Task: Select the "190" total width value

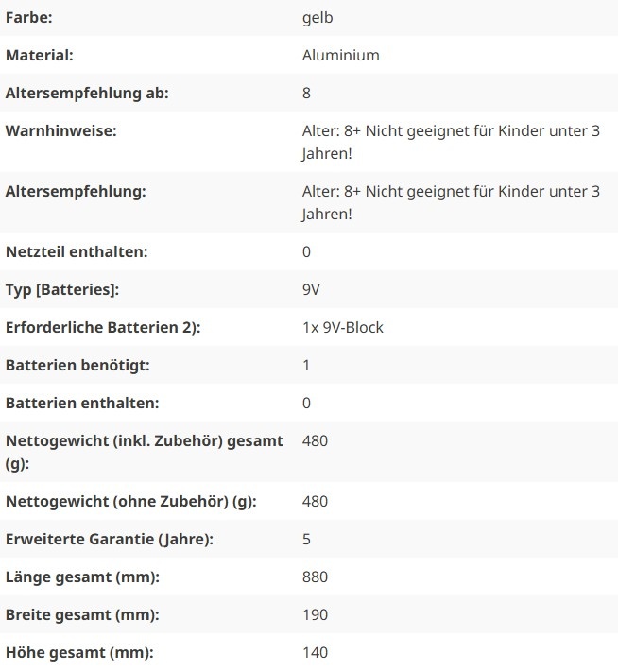Action: (x=315, y=614)
